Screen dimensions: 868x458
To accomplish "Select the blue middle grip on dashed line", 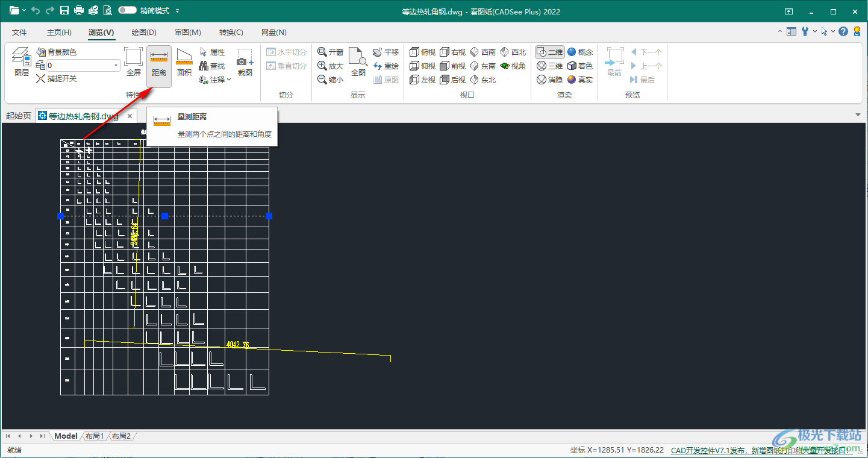I will tap(164, 216).
